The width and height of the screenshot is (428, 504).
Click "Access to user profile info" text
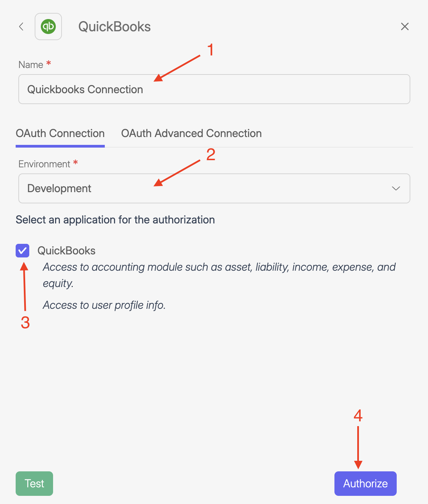coord(104,305)
